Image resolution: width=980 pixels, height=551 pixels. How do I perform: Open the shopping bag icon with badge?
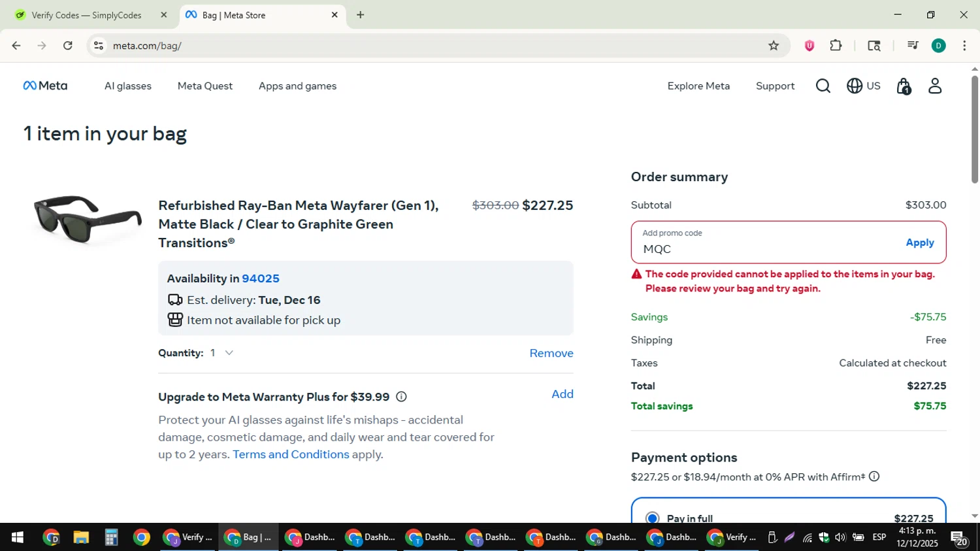pyautogui.click(x=904, y=86)
